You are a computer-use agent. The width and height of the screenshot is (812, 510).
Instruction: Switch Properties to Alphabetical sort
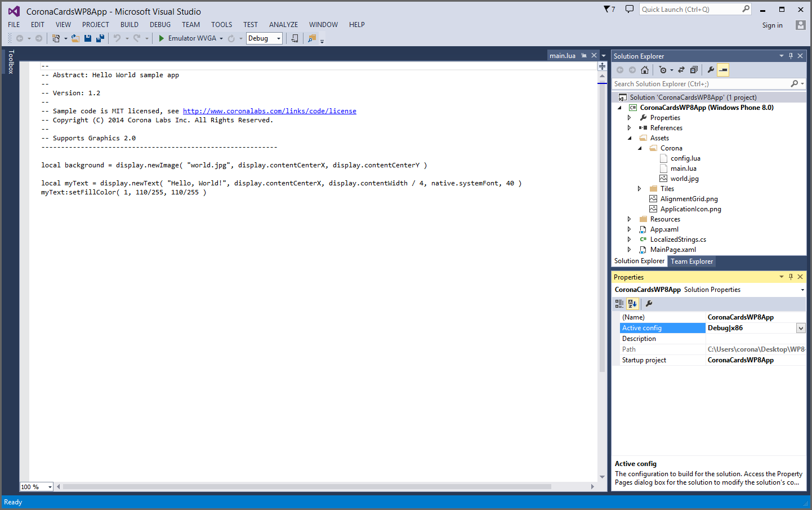tap(632, 303)
